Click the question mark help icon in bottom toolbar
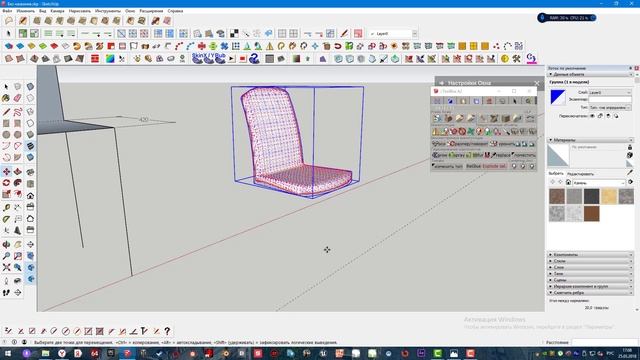Viewport: 640px width, 360px height. [x=167, y=331]
